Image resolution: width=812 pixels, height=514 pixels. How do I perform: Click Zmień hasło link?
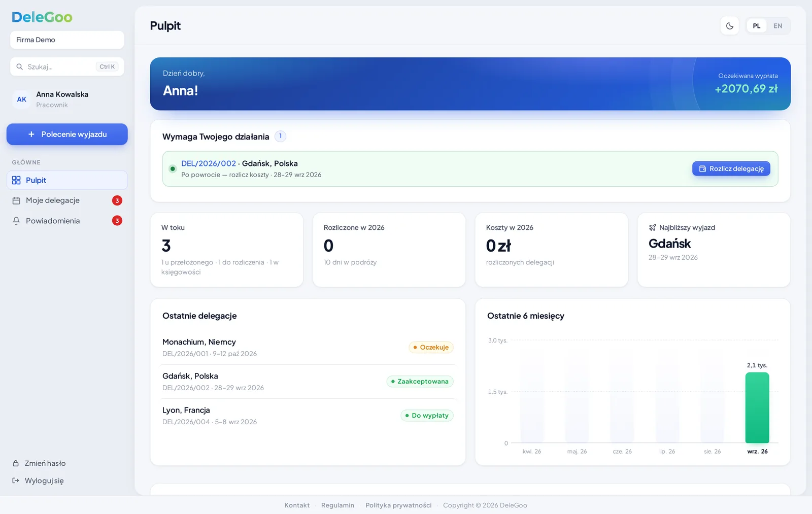tap(45, 463)
